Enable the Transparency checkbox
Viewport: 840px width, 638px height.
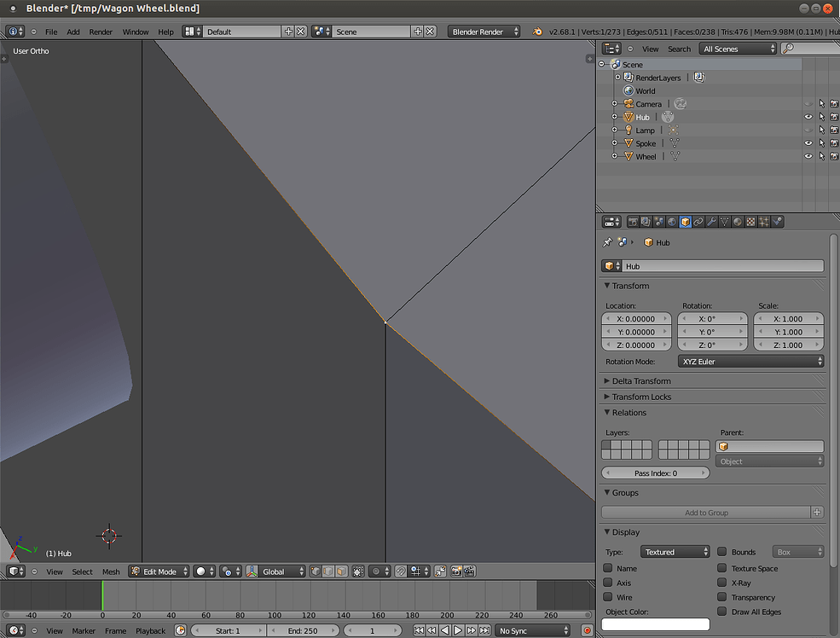click(x=722, y=597)
